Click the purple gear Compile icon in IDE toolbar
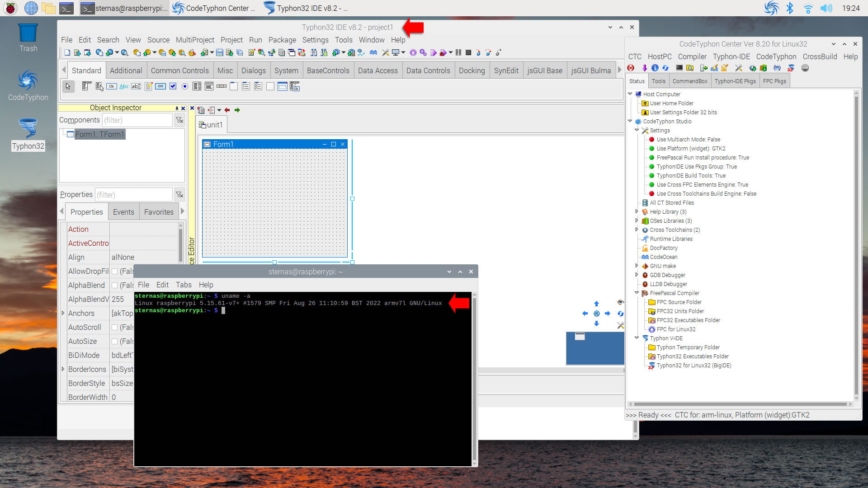 (x=413, y=53)
